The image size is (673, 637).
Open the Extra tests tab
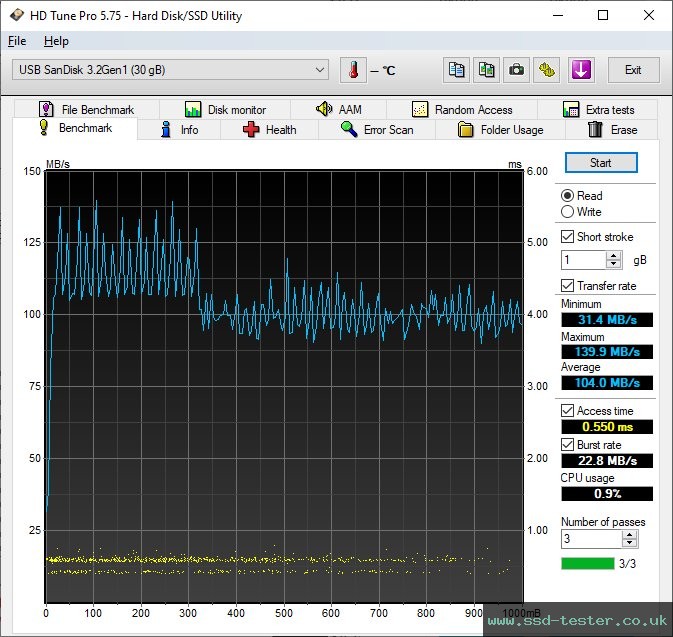pos(598,109)
